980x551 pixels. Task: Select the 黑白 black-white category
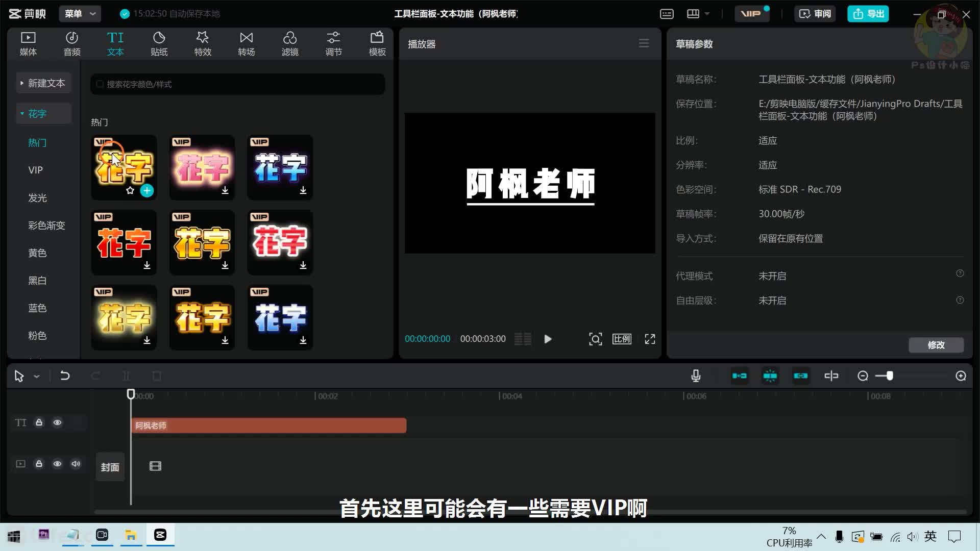37,280
